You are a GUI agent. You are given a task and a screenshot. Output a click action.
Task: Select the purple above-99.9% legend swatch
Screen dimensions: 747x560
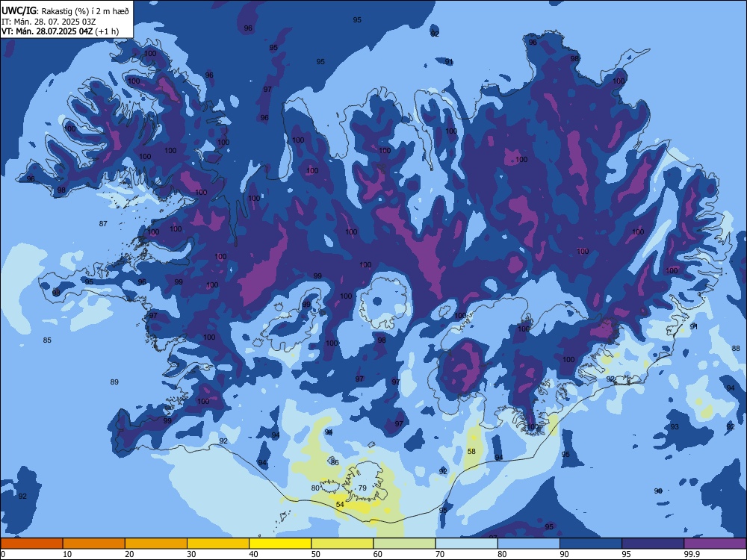coord(715,544)
